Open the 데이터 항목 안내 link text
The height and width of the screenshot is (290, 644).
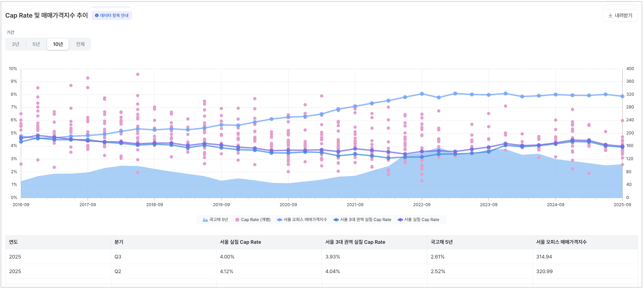point(114,15)
